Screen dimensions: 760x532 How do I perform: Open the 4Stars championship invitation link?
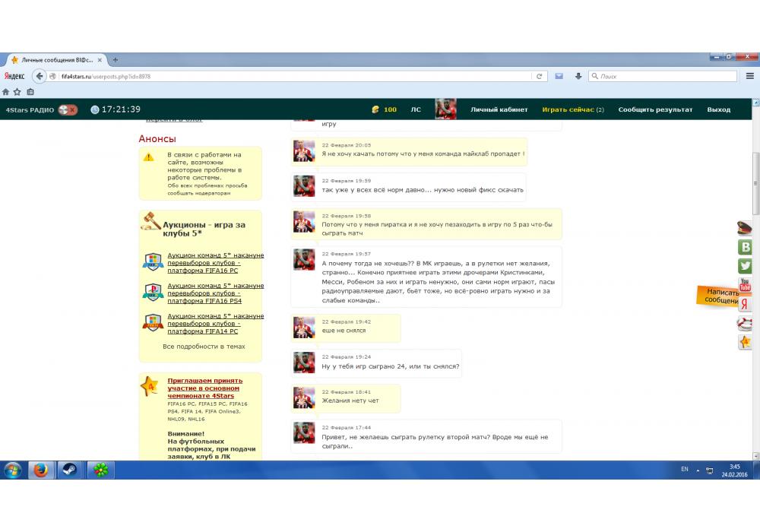(205, 388)
